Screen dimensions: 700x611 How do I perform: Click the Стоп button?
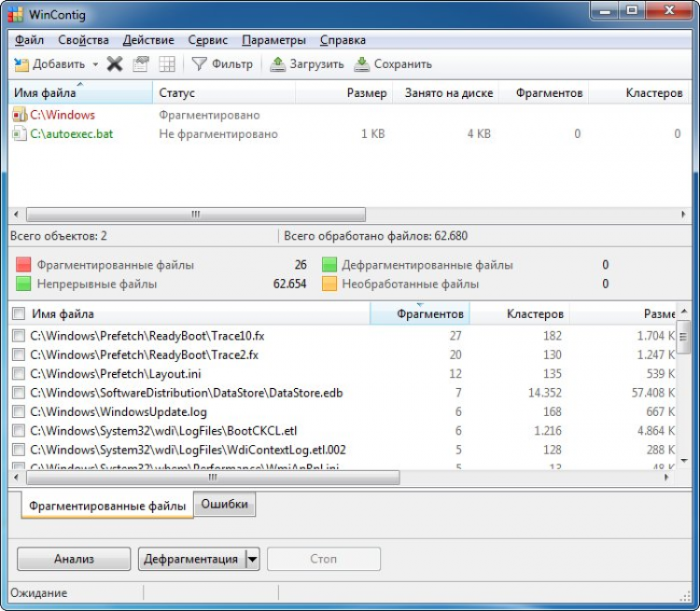324,559
